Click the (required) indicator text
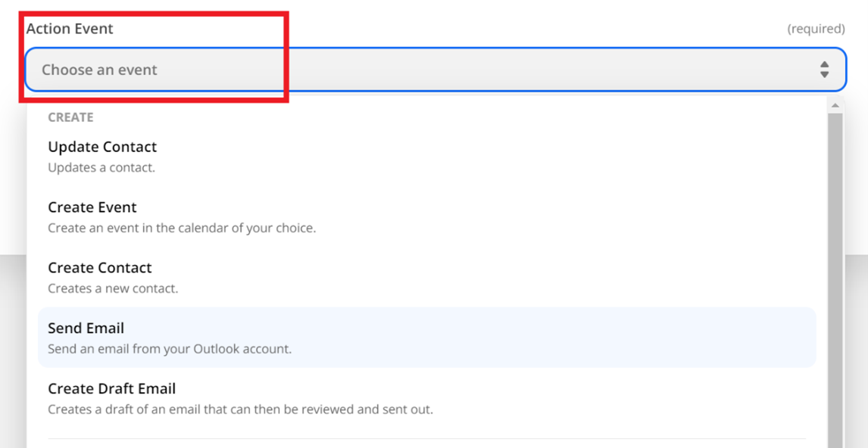 (816, 29)
